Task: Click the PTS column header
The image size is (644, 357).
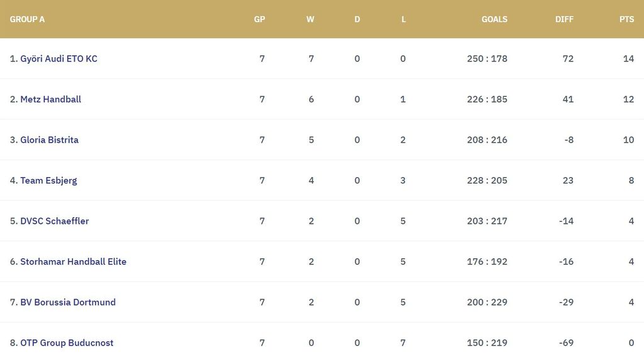Action: (x=626, y=19)
